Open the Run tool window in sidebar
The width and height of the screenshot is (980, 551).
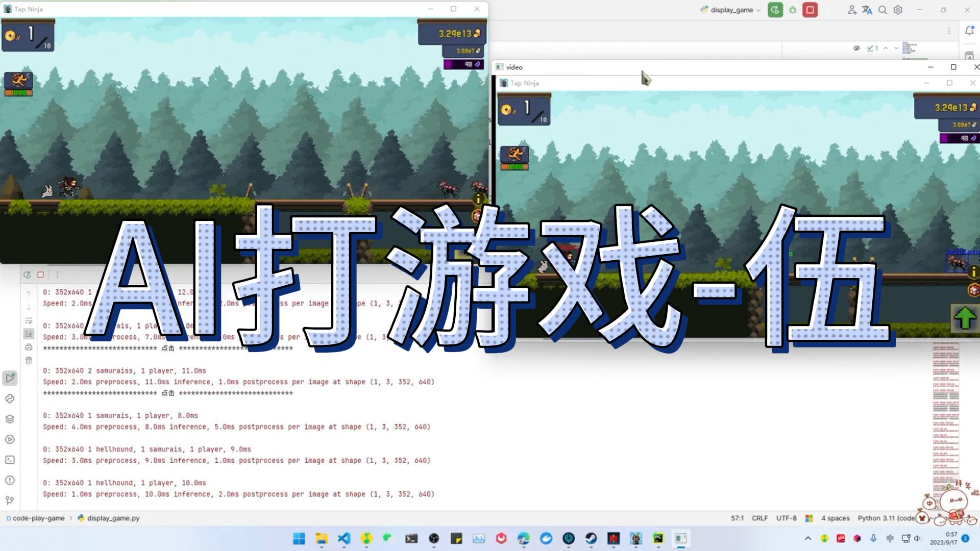coord(10,378)
